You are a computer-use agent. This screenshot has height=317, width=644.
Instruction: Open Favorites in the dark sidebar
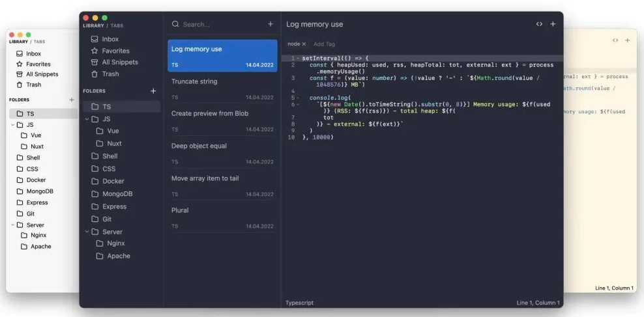115,51
